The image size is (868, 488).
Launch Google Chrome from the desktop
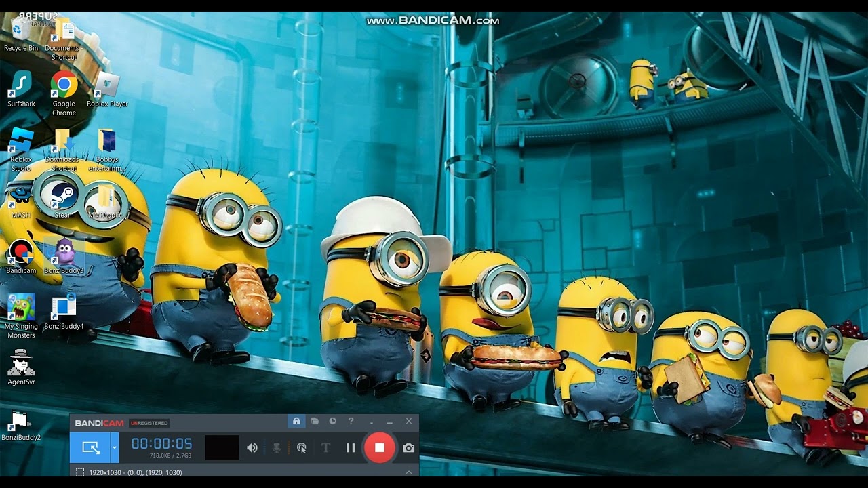64,93
